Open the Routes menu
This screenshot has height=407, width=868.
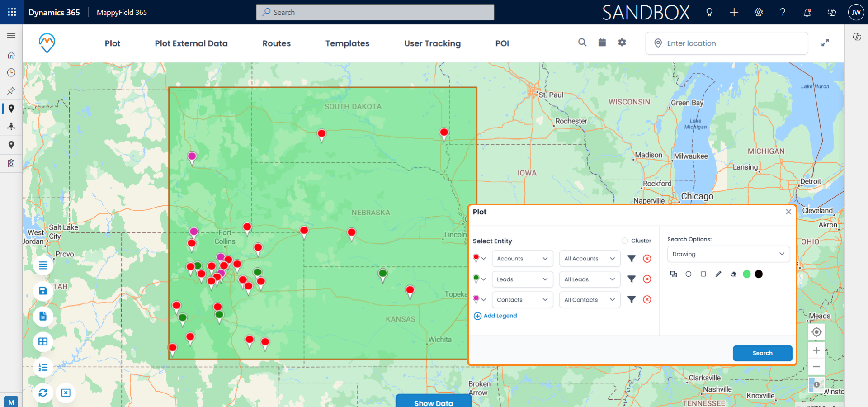pos(276,43)
